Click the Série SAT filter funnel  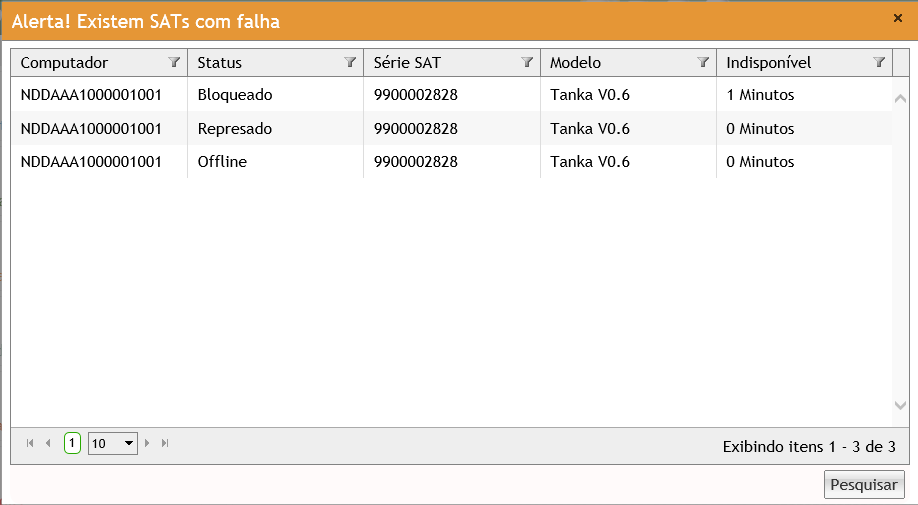527,62
